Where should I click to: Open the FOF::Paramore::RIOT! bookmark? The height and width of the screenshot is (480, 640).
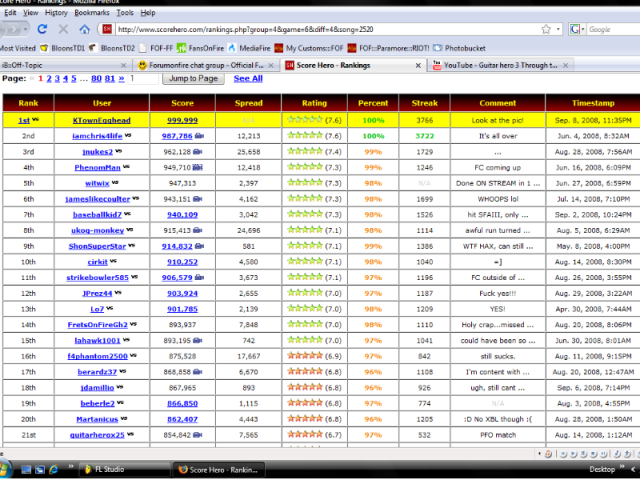pyautogui.click(x=389, y=48)
